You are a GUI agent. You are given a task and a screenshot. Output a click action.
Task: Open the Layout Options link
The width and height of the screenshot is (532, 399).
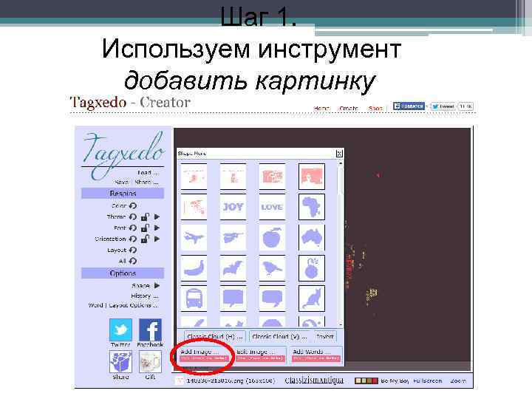133,305
